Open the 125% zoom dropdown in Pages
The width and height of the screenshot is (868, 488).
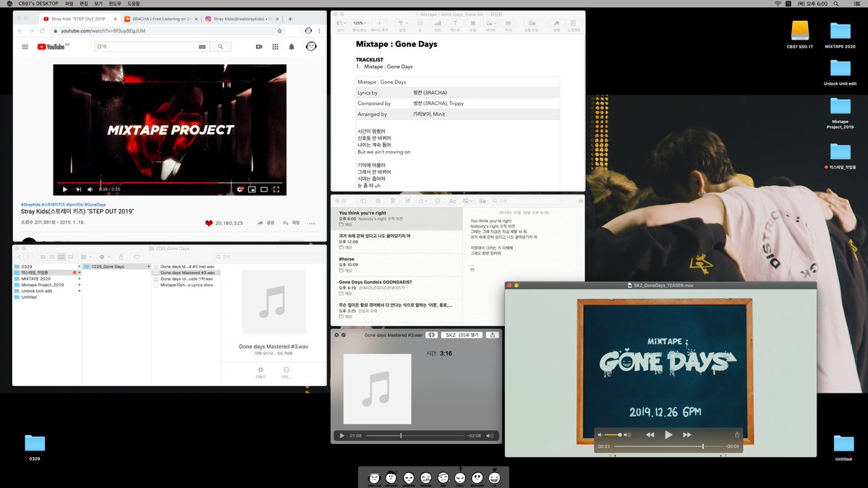pos(360,23)
